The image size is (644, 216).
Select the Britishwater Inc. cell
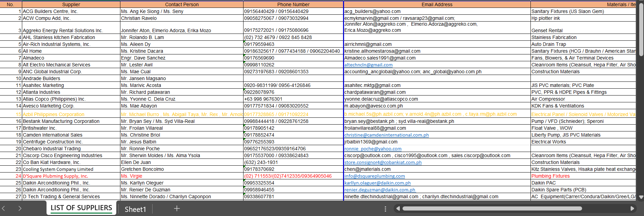point(71,128)
